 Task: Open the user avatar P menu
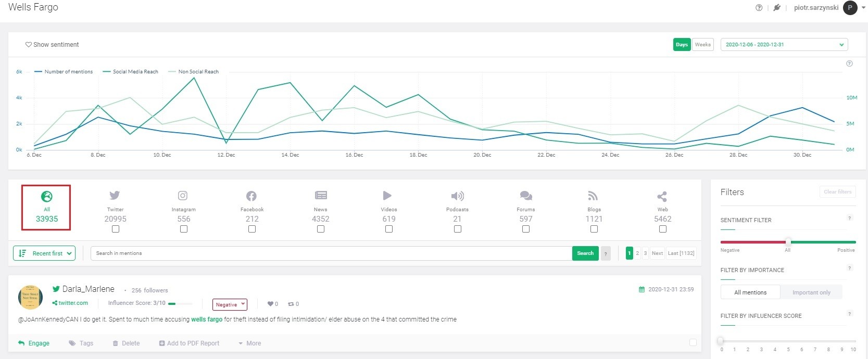pyautogui.click(x=850, y=8)
